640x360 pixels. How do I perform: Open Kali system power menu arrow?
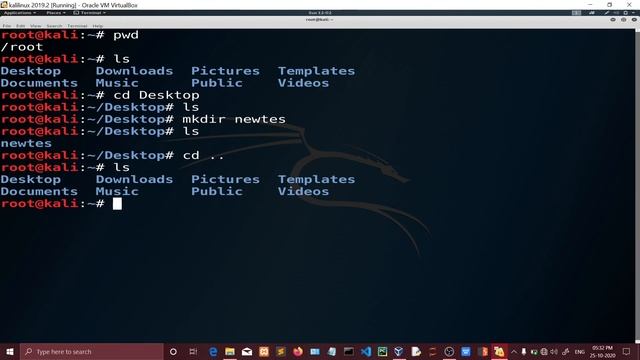pyautogui.click(x=633, y=13)
